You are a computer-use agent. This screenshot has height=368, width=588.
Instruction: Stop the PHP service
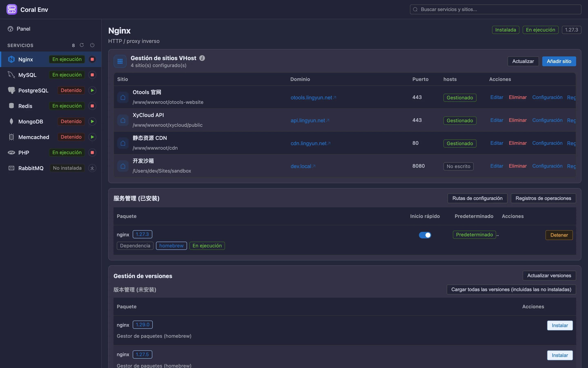[92, 153]
